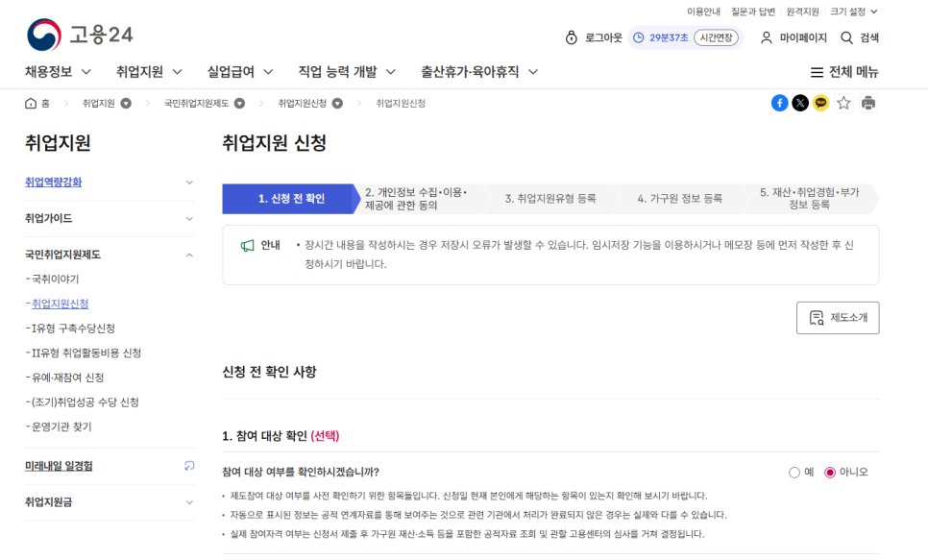
Task: Open 전체 메뉴 hamburger icon
Action: (x=817, y=72)
